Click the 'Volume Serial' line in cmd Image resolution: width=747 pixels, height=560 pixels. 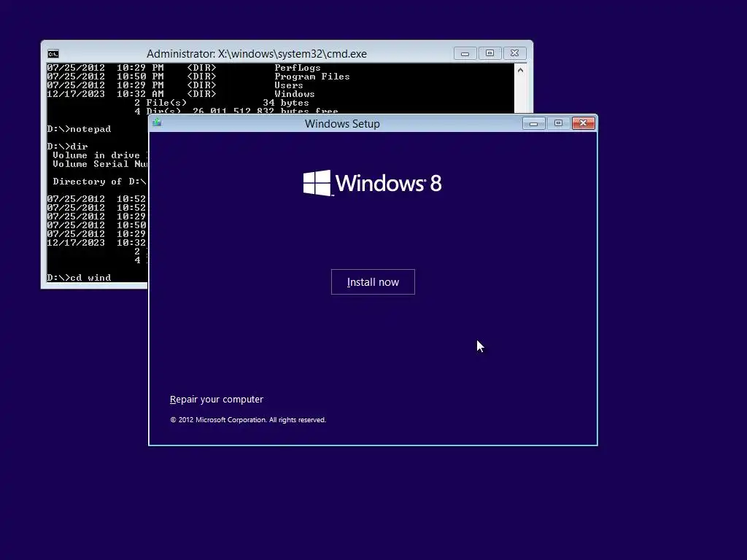coord(100,164)
